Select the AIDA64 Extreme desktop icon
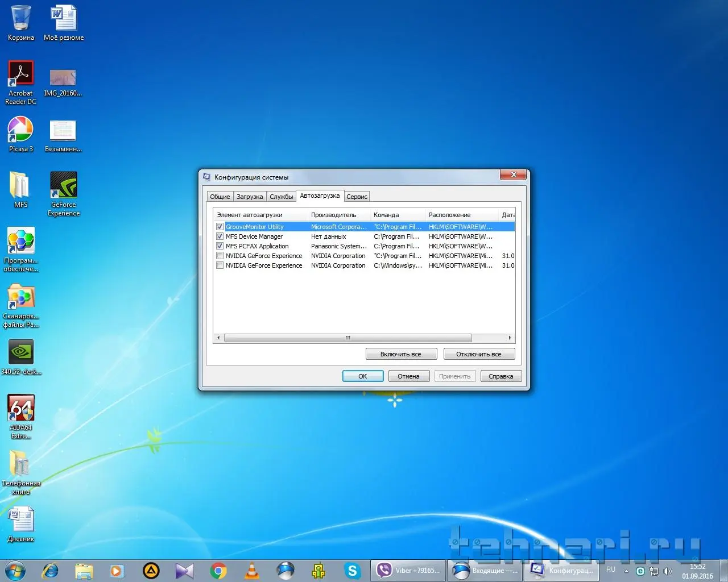 point(21,409)
